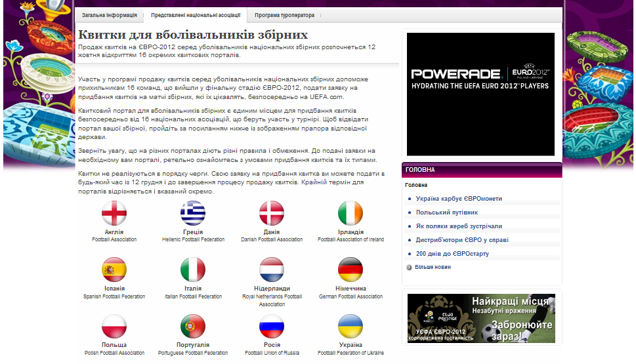636x364 pixels.
Task: Click the Club Prestige hospitality banner
Action: point(481,319)
